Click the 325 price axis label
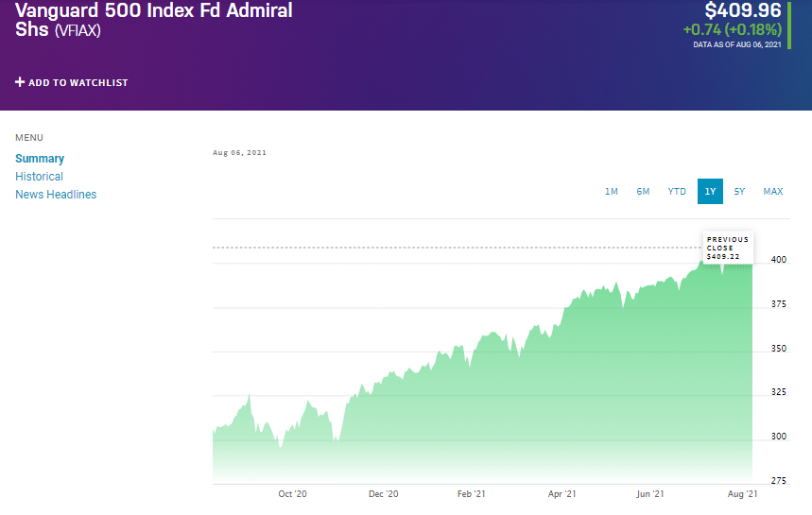 click(778, 392)
